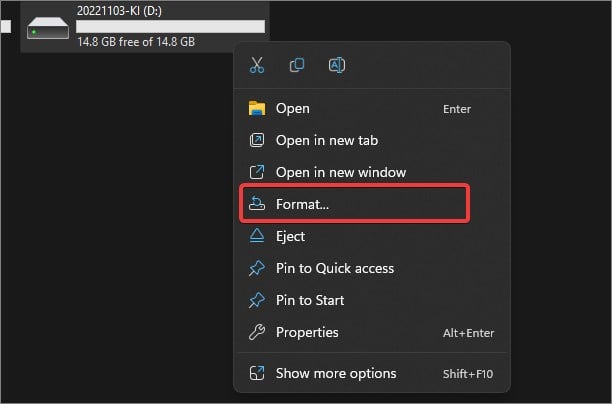Click the Open in new tab icon
This screenshot has width=612, height=404.
point(257,140)
